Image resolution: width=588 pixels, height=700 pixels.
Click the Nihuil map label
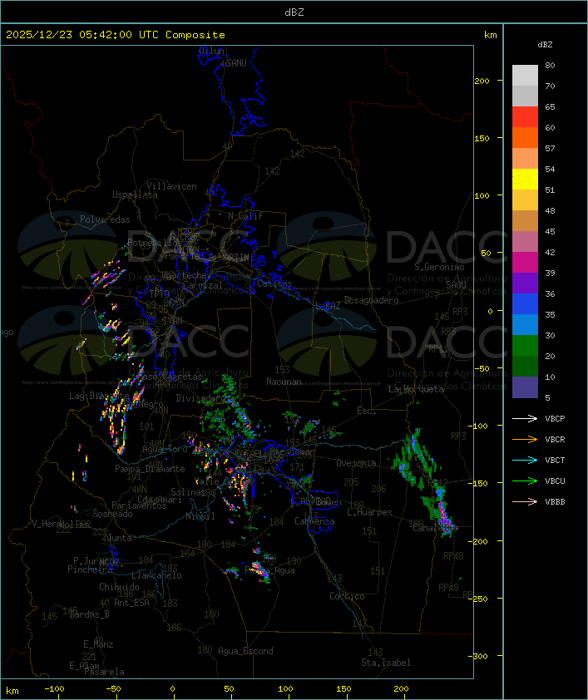200,516
